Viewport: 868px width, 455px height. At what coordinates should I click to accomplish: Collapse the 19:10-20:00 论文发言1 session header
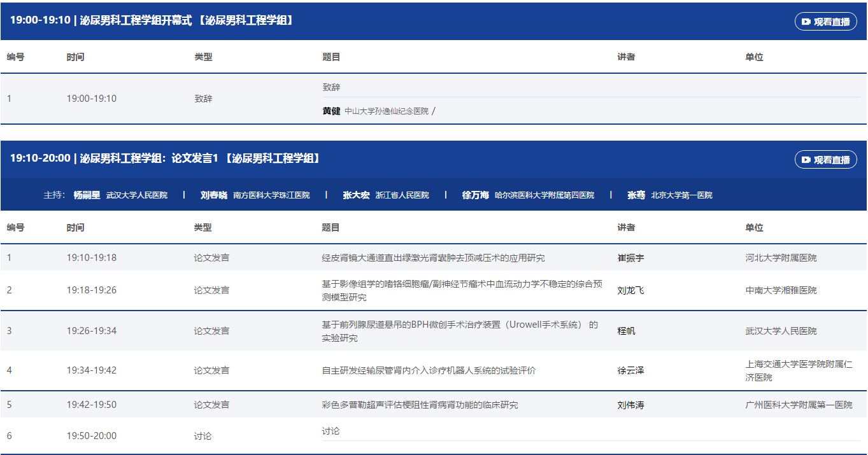coord(164,158)
